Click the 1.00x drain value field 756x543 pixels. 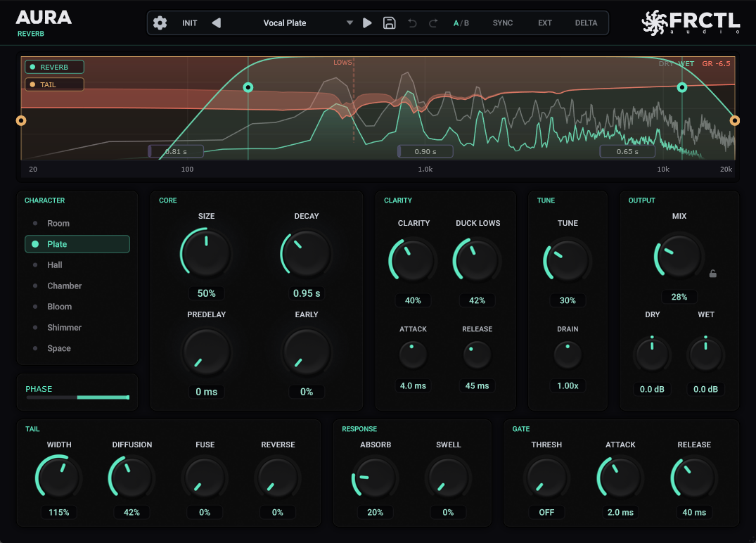pos(568,385)
